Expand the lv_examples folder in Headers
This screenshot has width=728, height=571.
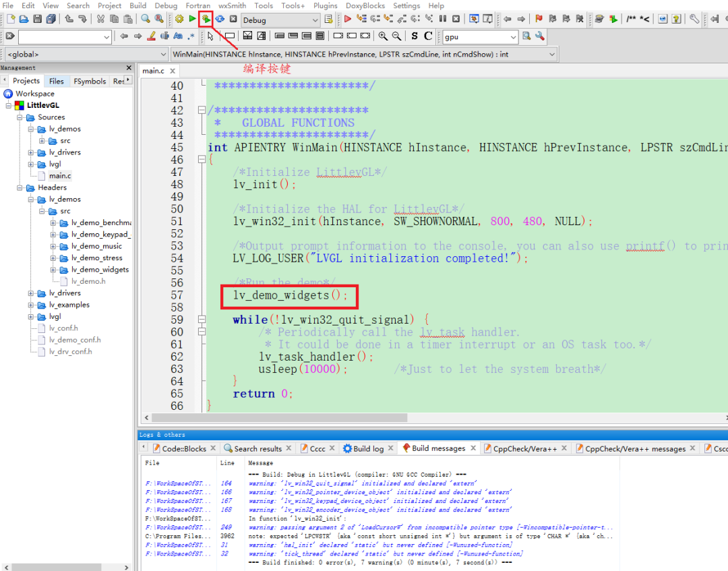[31, 305]
